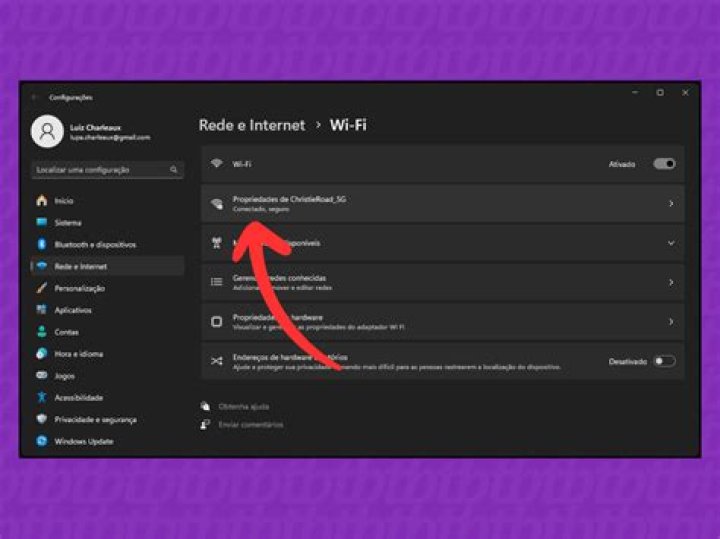
Task: Click the Obtenha ajuda link
Action: tap(243, 406)
